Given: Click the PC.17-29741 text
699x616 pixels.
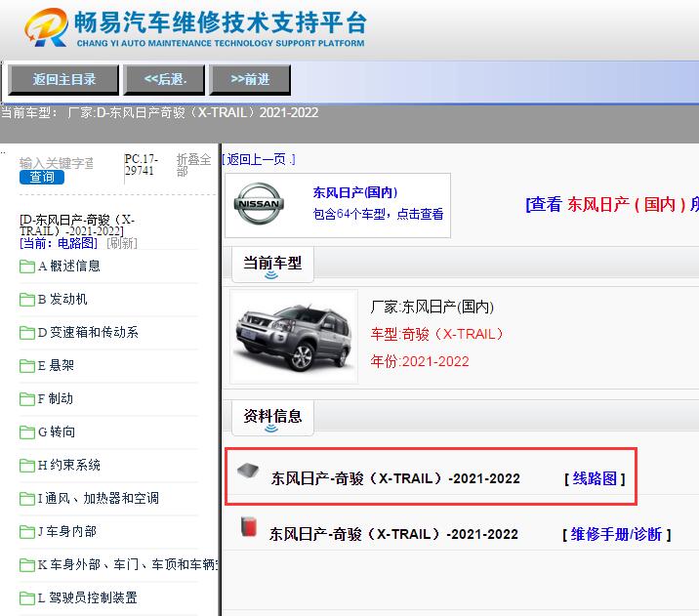Looking at the screenshot, I should (x=142, y=165).
